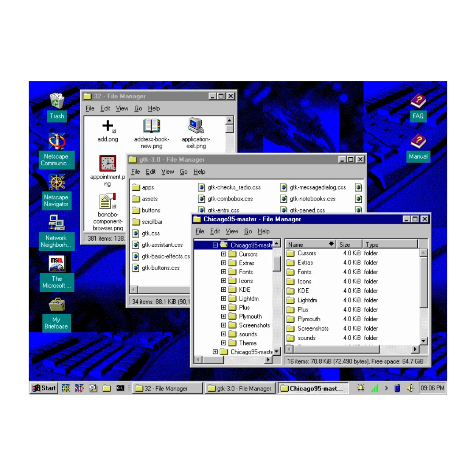Click the volume speaker icon in the tray
476x476 pixels.
click(x=409, y=388)
